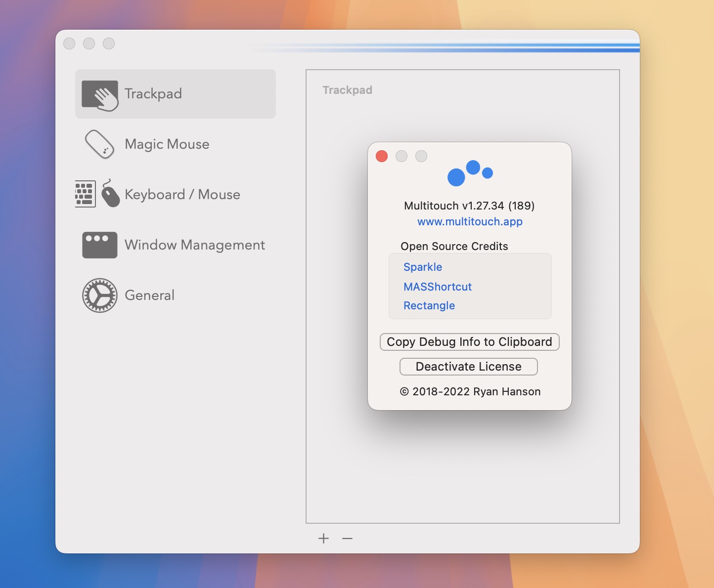Viewport: 714px width, 588px height.
Task: Click the Magic Mouse icon
Action: click(99, 144)
